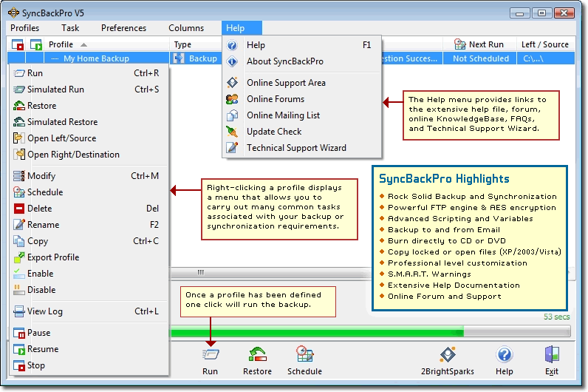This screenshot has width=588, height=392.
Task: Choose Disable from the context menu
Action: pos(89,290)
